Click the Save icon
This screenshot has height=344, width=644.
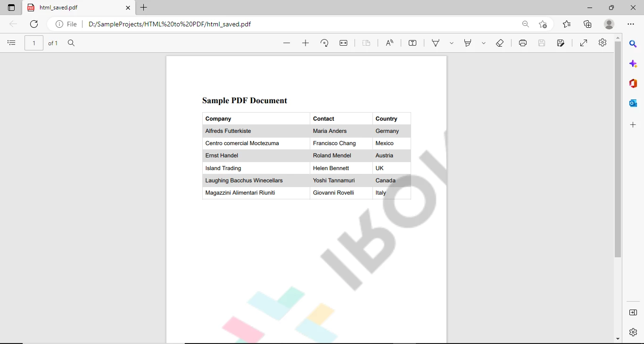542,43
